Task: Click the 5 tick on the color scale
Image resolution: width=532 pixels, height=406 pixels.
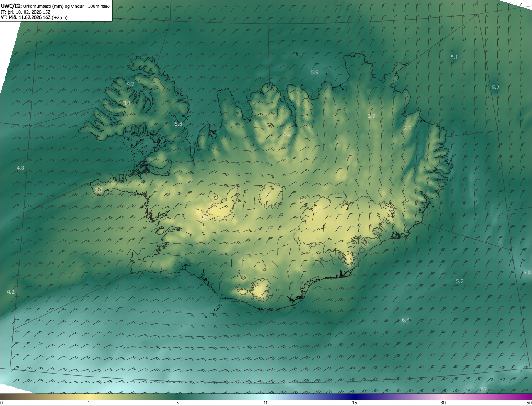Action: (x=177, y=403)
